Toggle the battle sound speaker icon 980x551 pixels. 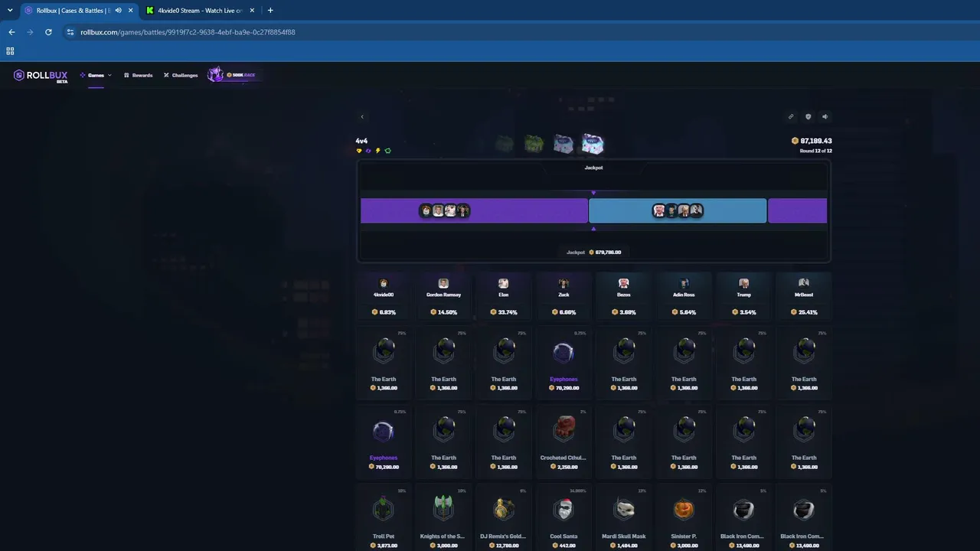point(825,117)
